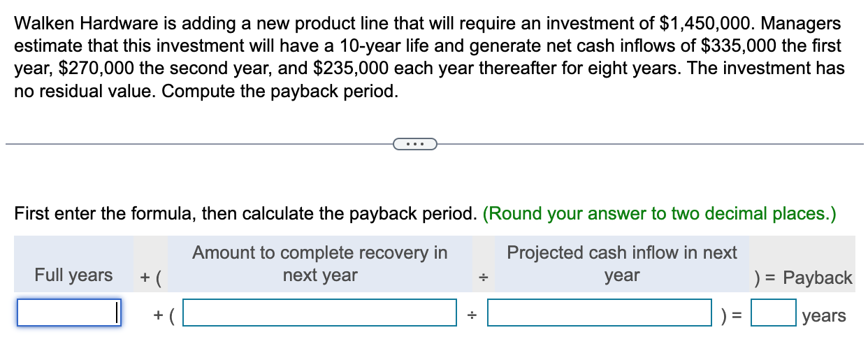This screenshot has width=868, height=344.
Task: Click the "First enter the formula" instruction
Action: pos(246,213)
